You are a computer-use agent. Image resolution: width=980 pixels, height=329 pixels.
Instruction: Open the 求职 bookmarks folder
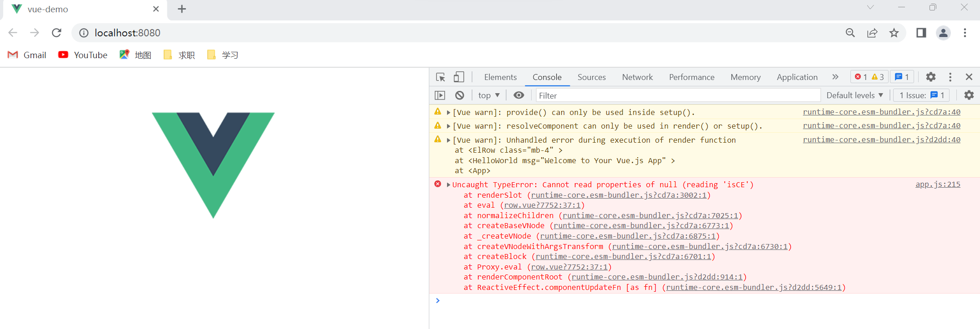pyautogui.click(x=179, y=55)
